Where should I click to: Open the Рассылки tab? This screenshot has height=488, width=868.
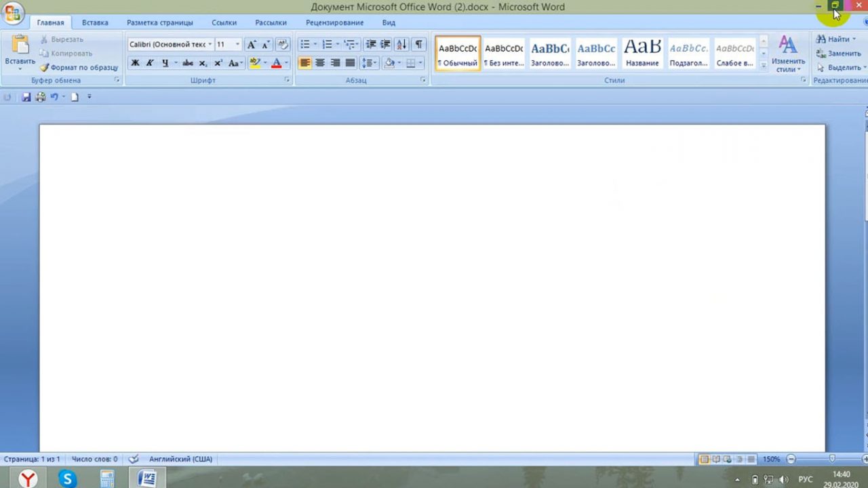271,22
